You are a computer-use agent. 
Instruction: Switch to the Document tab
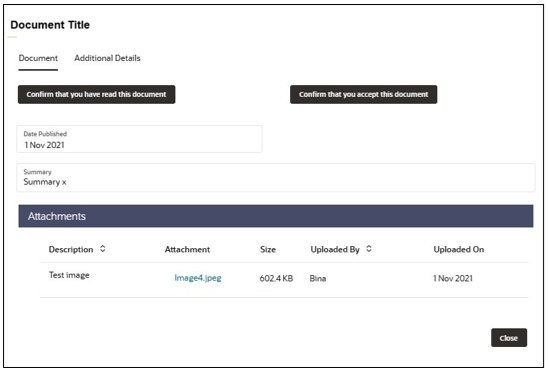38,58
